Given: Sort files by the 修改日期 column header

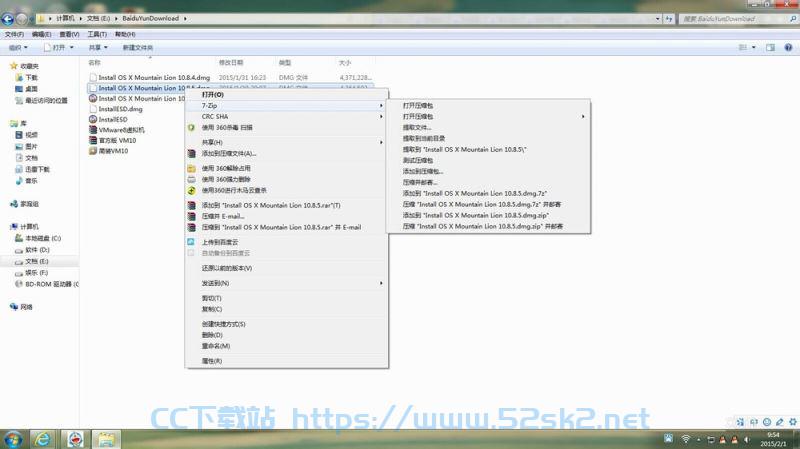Looking at the screenshot, I should click(231, 63).
